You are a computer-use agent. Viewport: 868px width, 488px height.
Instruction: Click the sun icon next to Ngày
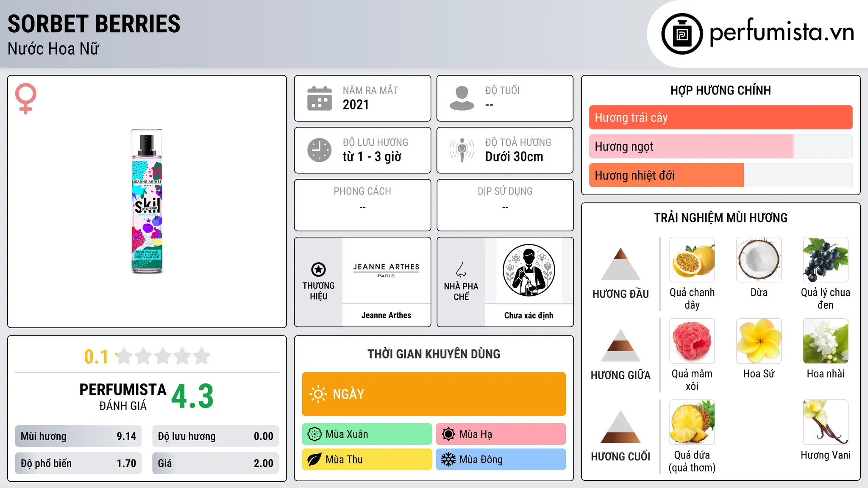(318, 394)
